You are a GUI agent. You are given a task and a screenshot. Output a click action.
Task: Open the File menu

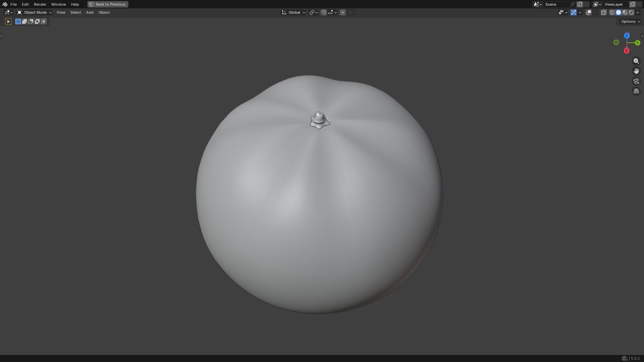(13, 4)
